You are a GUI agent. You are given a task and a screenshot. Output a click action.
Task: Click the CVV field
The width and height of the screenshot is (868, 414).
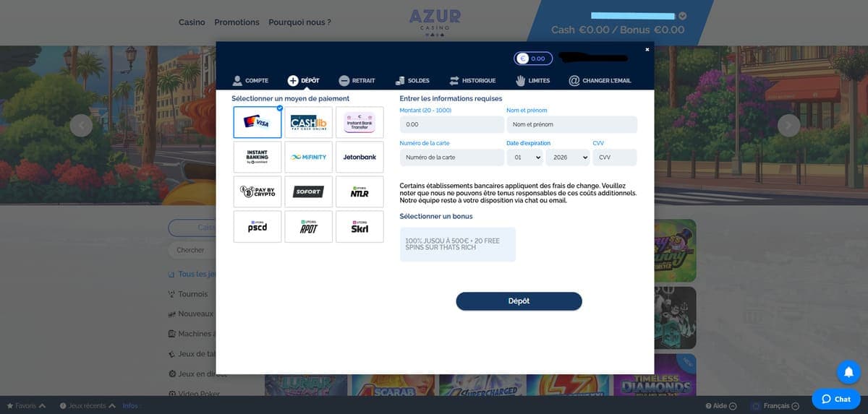coord(615,157)
